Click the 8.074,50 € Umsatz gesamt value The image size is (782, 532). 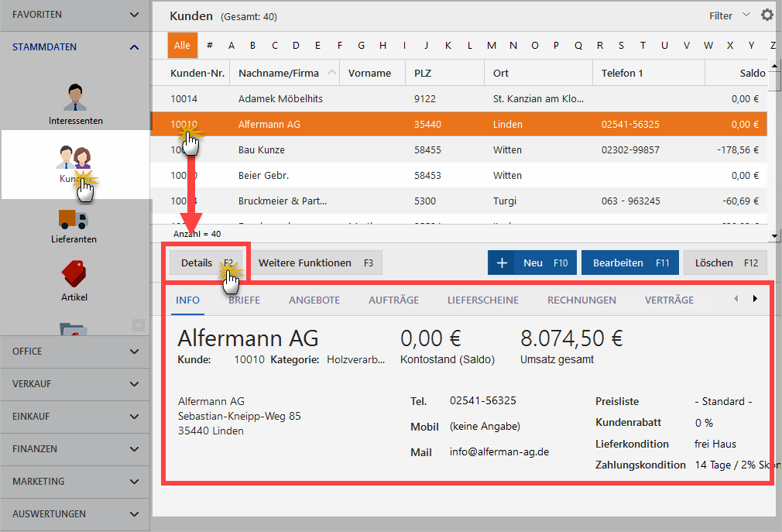tap(571, 338)
